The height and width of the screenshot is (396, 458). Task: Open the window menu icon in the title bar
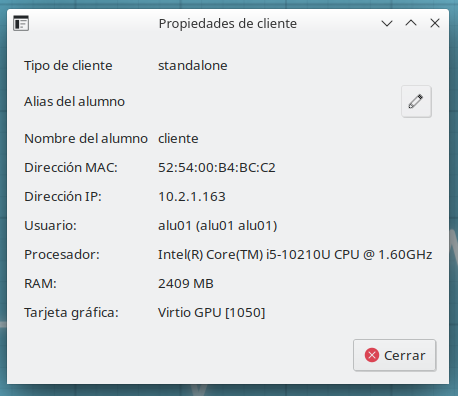(21, 23)
